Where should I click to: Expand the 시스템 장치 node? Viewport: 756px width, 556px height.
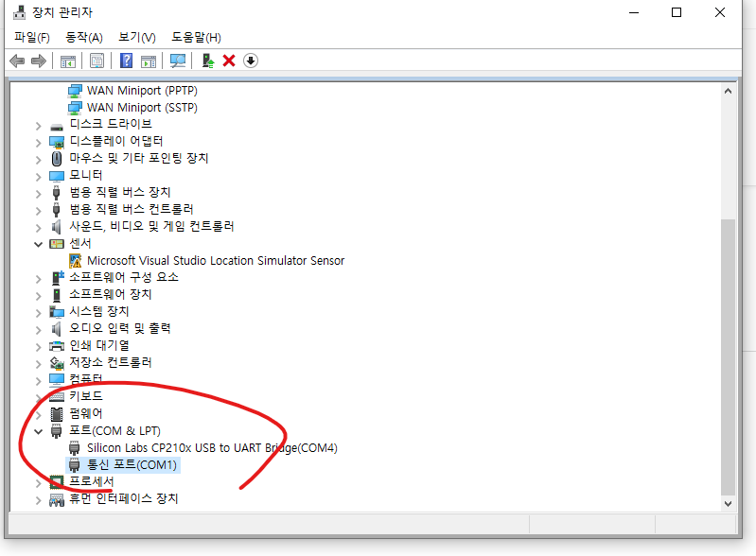click(x=39, y=313)
